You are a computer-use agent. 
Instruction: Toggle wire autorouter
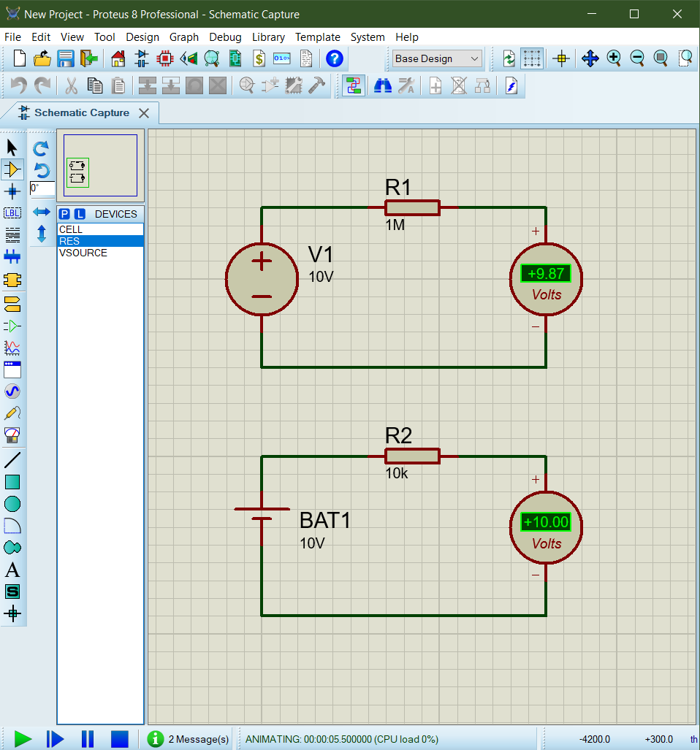point(354,86)
